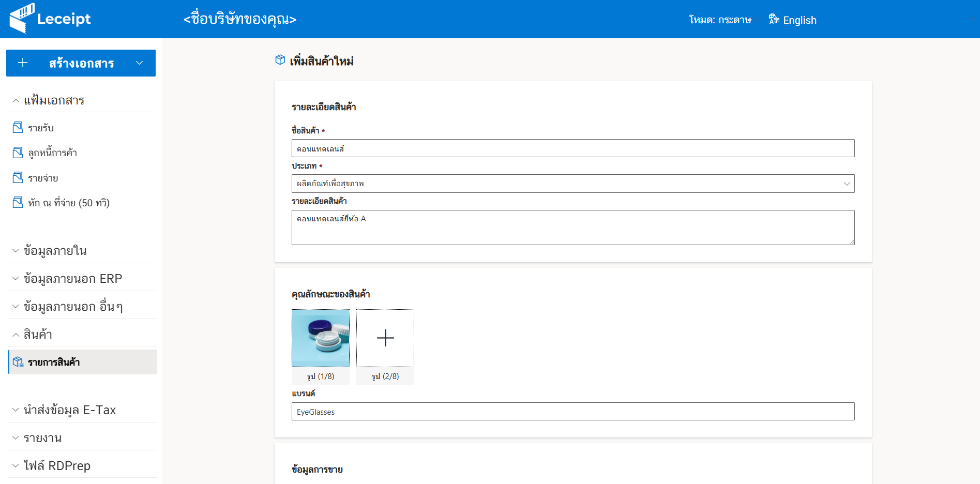Expand the รายงาน menu

click(83, 438)
